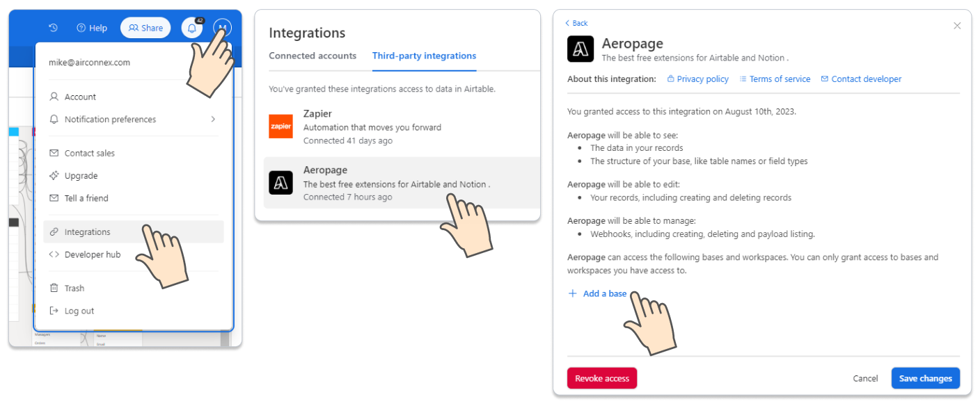Click the user profile avatar
This screenshot has width=980, height=406.
pos(222,26)
